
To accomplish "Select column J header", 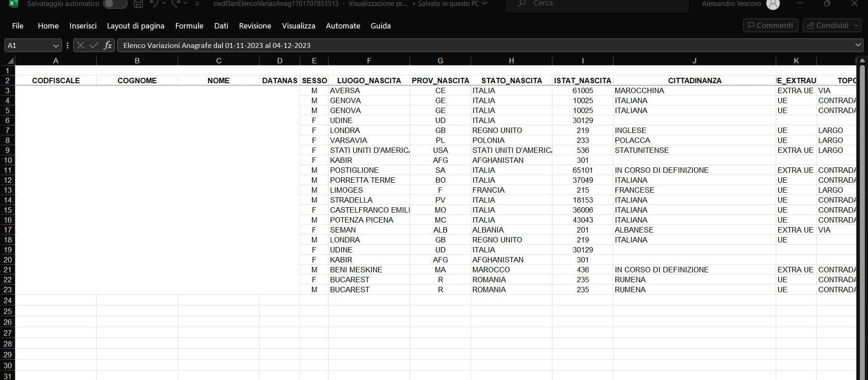I will pos(694,61).
